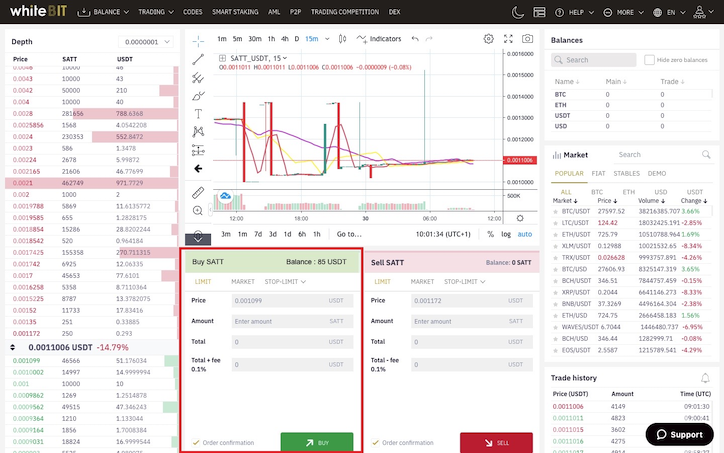Toggle auto scale on chart
Viewport: 724px width, 453px height.
[x=525, y=234]
